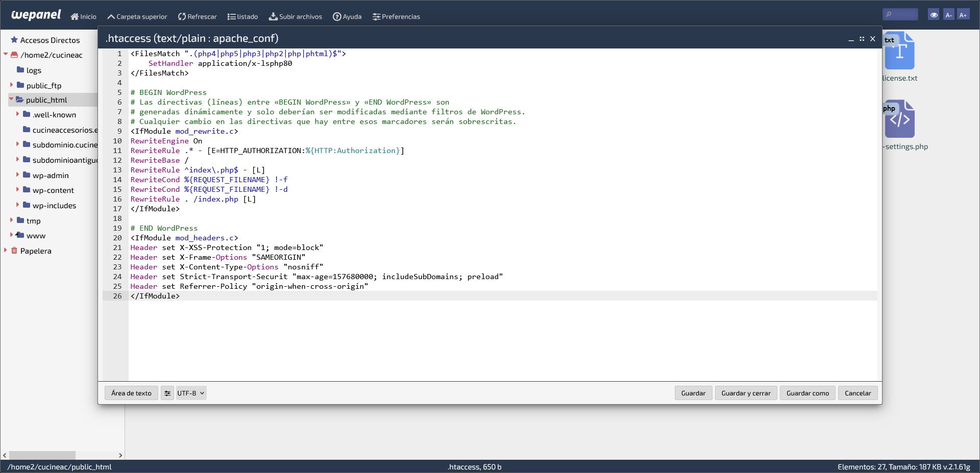Open Subir archivos upload dialog

296,16
